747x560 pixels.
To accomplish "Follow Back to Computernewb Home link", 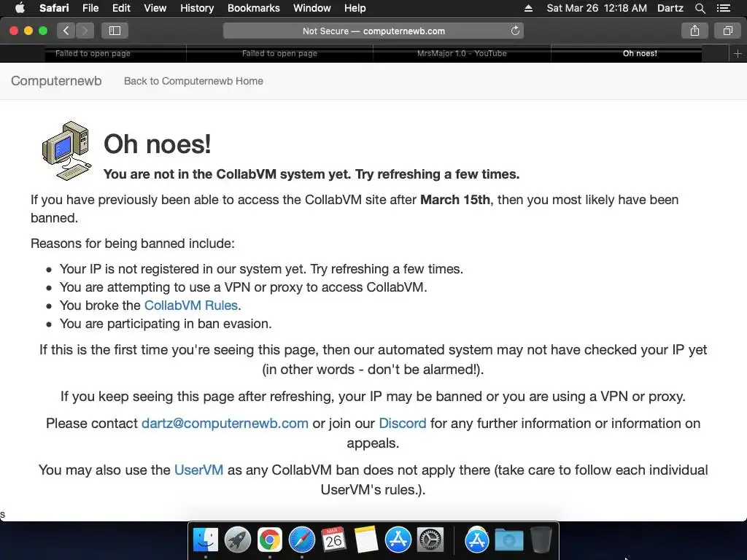I will [193, 81].
